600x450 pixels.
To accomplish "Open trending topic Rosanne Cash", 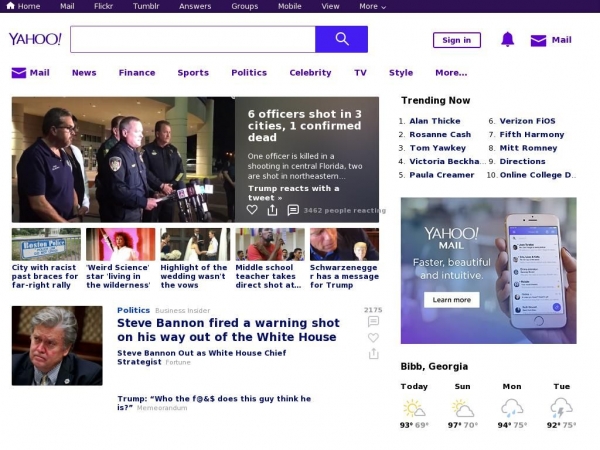I will click(440, 134).
